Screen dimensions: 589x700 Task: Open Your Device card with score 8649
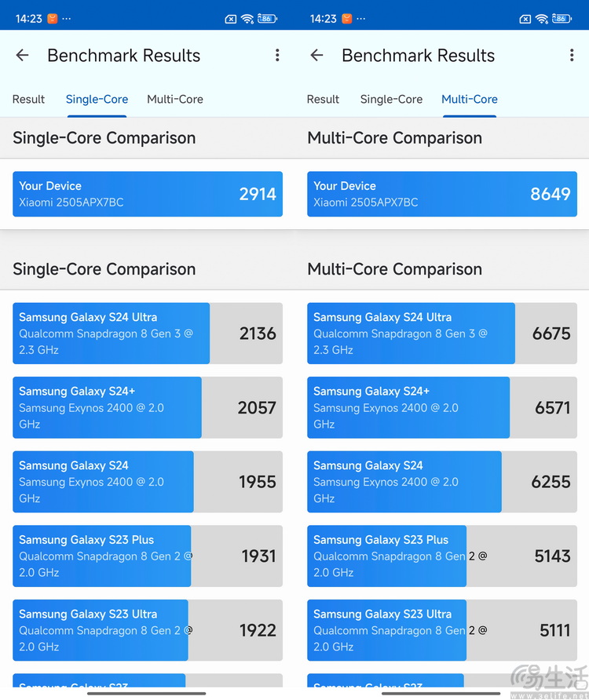[x=442, y=194]
